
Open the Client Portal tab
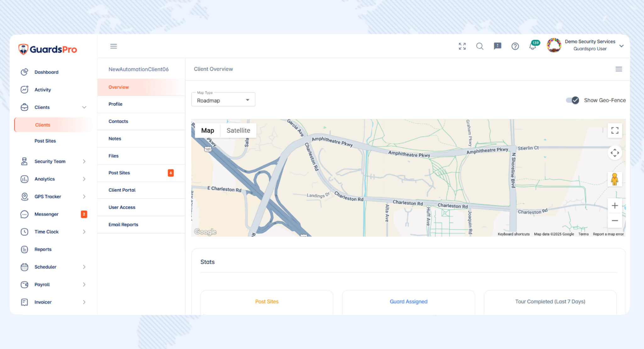pos(141,190)
